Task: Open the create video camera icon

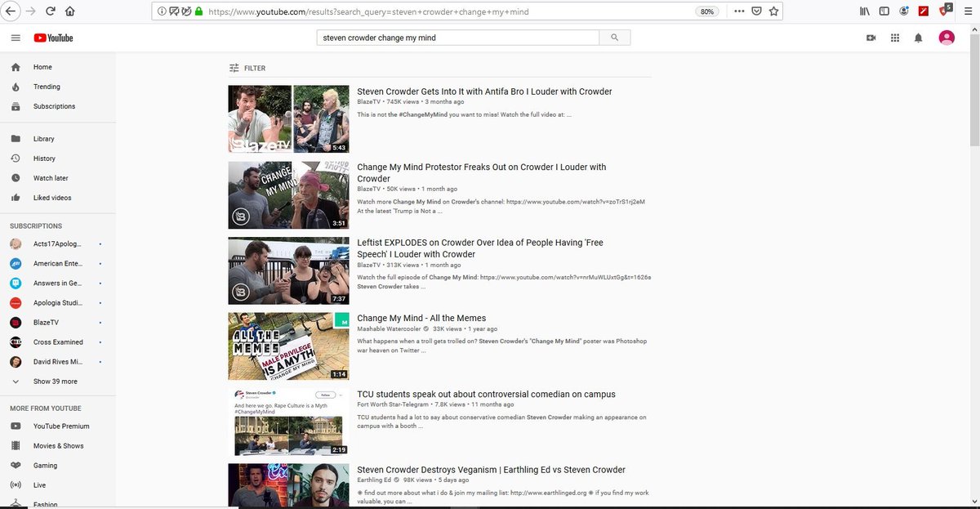Action: [871, 38]
